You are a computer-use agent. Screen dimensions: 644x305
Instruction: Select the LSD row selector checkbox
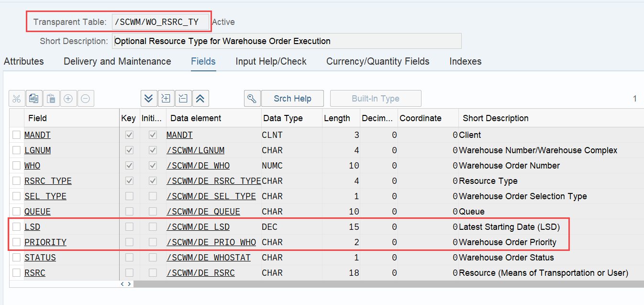point(17,227)
